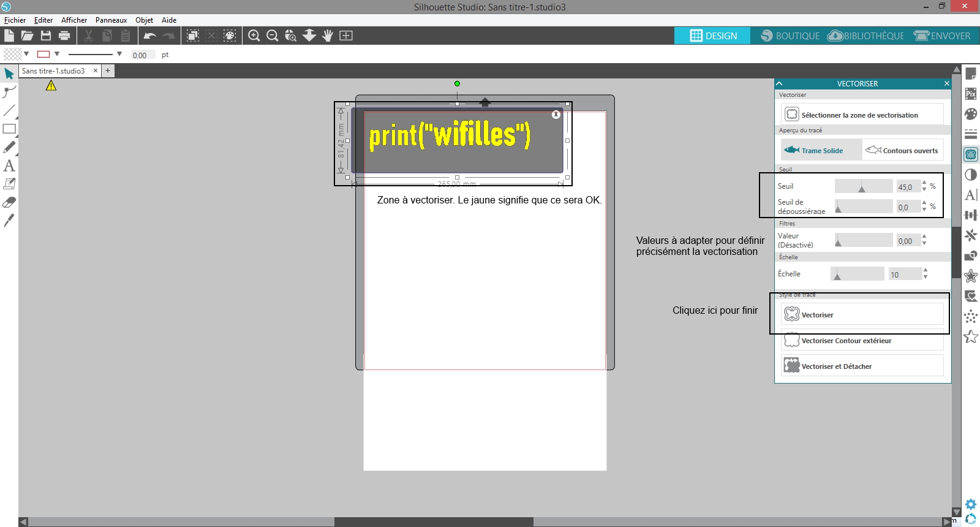980x527 pixels.
Task: Click the Print icon in toolbar
Action: [x=64, y=36]
